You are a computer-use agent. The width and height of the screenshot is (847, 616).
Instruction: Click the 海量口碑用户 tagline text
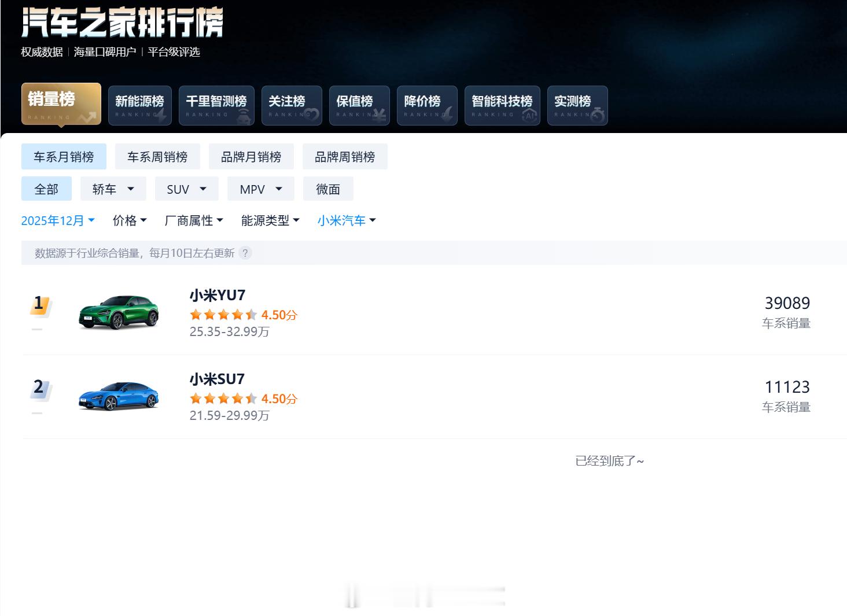[x=105, y=52]
